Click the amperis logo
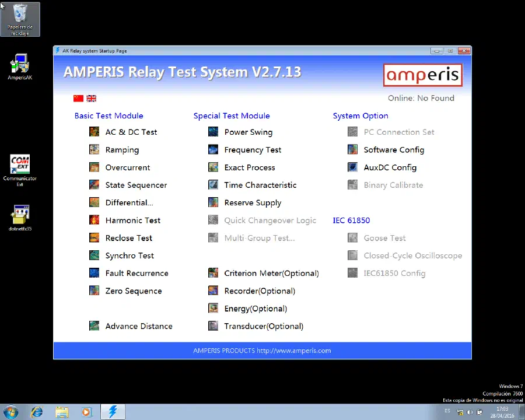Viewport: 525px width, 420px height. click(x=422, y=75)
